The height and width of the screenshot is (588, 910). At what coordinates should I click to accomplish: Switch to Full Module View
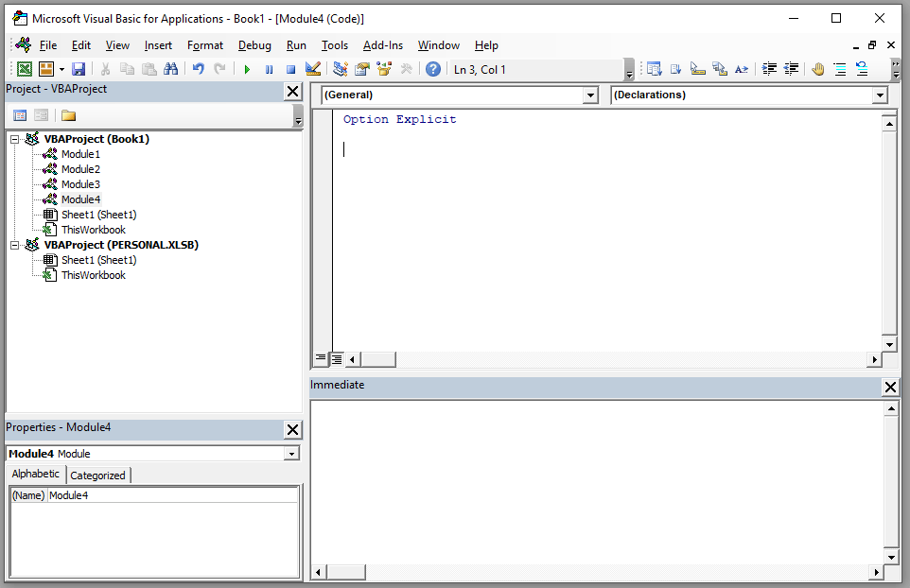click(336, 358)
